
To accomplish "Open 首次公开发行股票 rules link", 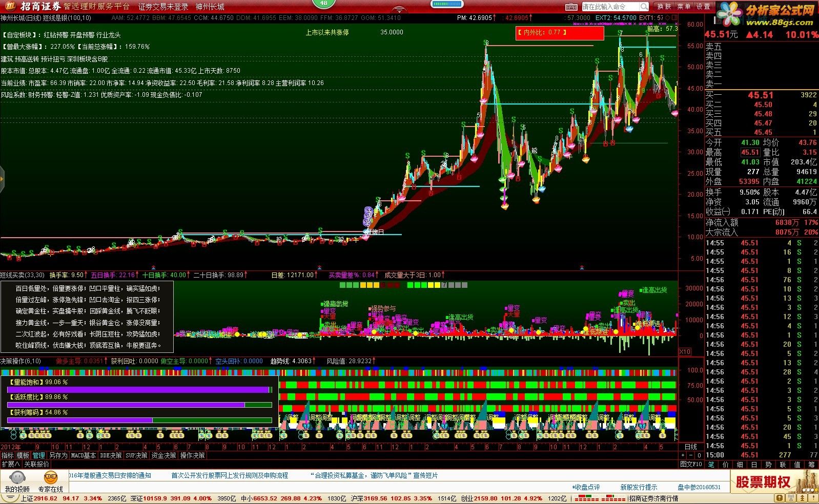I will click(230, 475).
